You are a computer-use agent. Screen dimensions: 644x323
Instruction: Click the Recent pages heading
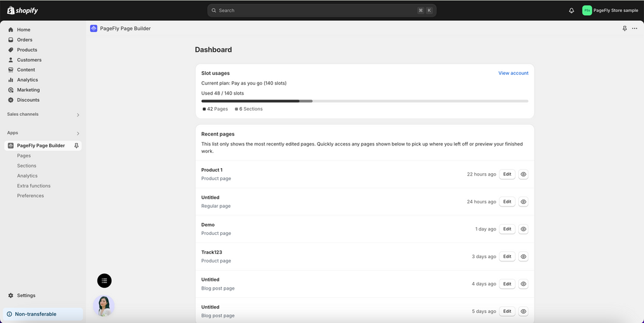(x=218, y=134)
